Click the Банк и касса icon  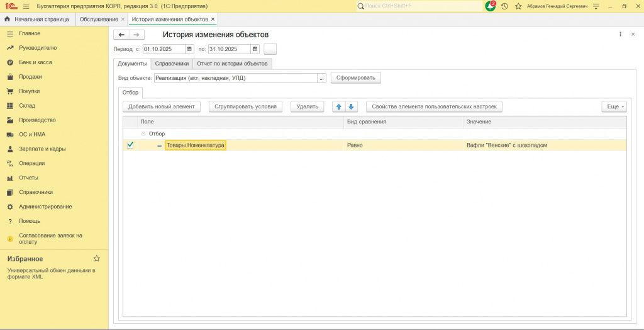point(10,62)
